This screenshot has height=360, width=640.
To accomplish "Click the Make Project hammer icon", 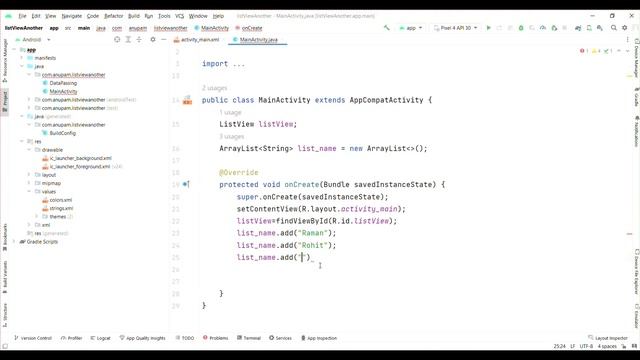I will point(387,28).
